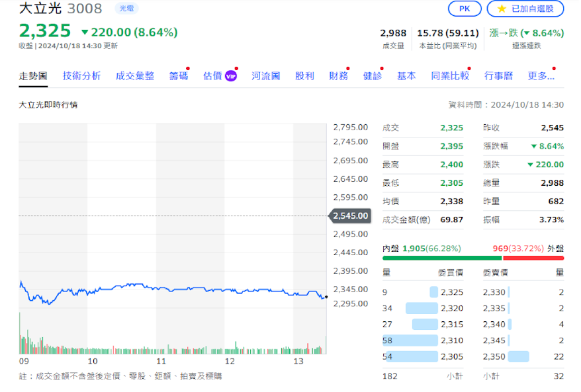Open the 股利 tab
Image resolution: width=581 pixels, height=392 pixels.
tap(304, 76)
